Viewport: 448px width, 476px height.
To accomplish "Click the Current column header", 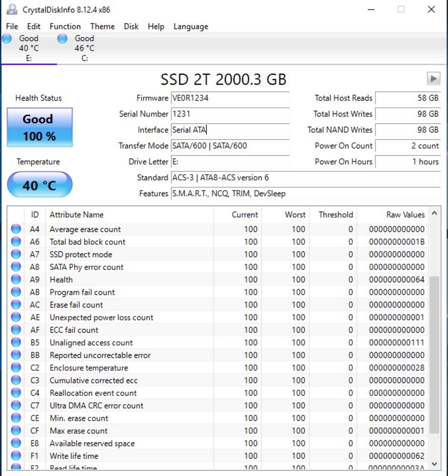I will point(237,215).
